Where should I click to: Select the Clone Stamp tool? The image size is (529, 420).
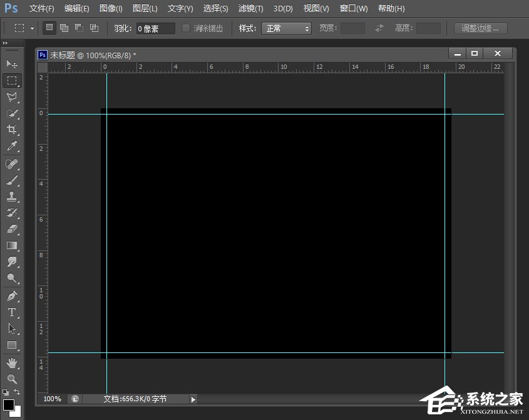11,197
